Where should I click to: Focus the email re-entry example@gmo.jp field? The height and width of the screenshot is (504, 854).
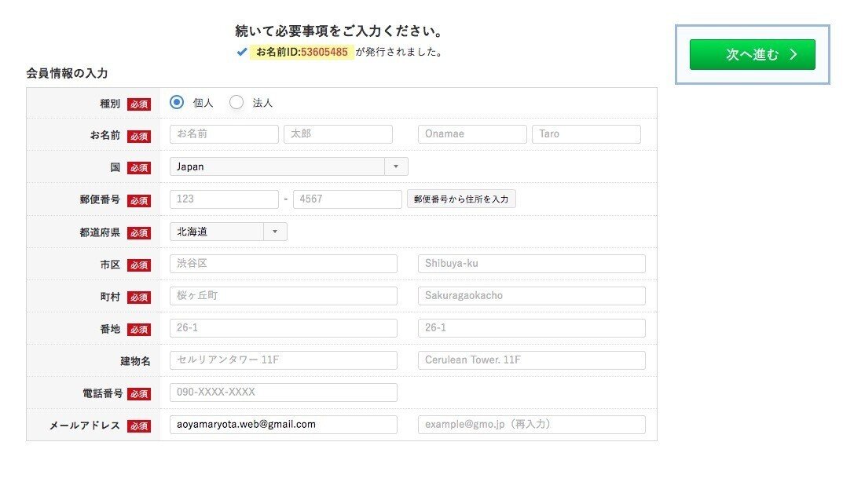pyautogui.click(x=532, y=424)
